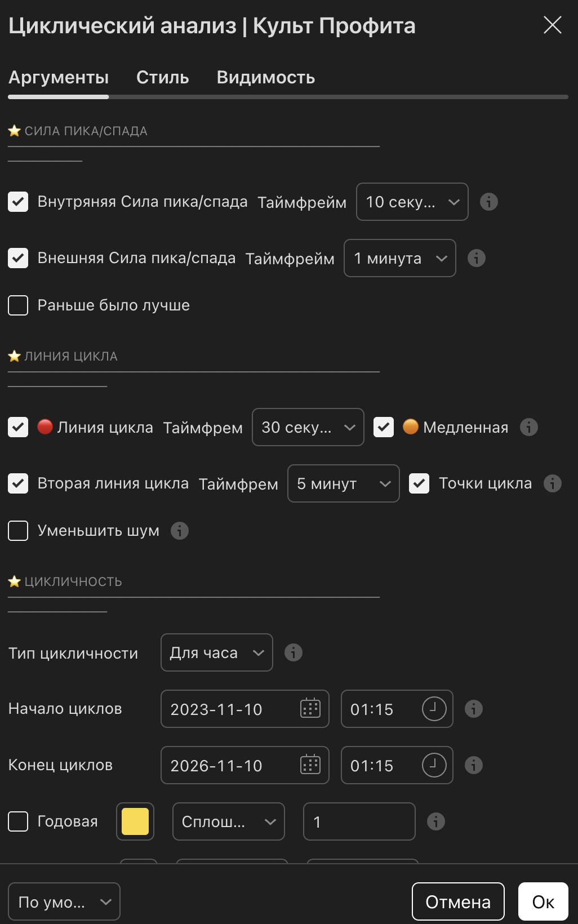Viewport: 578px width, 924px height.
Task: Click info icon next to Точки цикла
Action: click(x=552, y=483)
